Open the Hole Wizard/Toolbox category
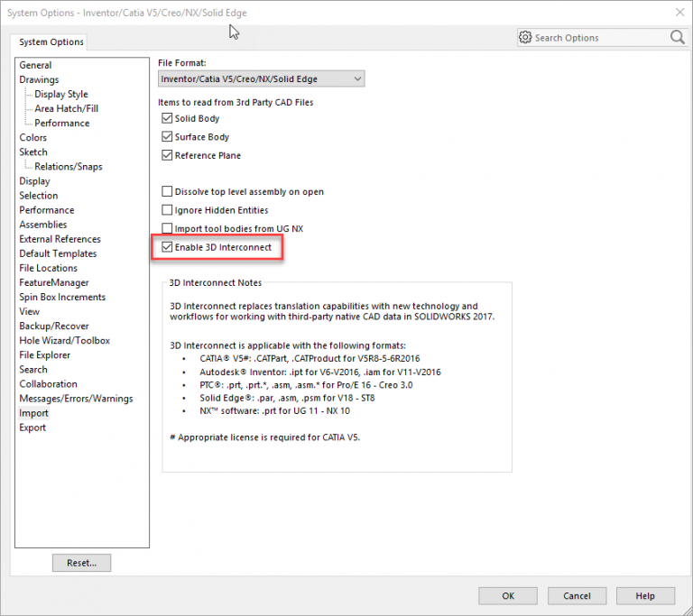This screenshot has width=693, height=616. pos(64,341)
